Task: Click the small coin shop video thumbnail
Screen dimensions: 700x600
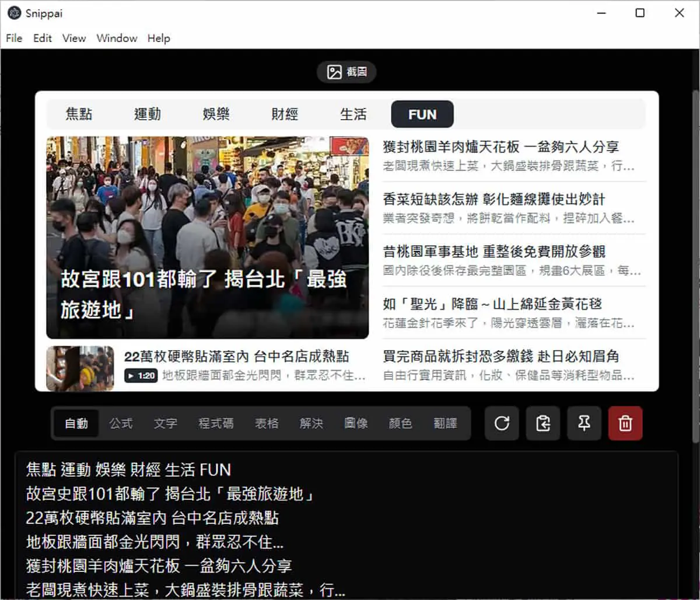Action: pos(80,368)
